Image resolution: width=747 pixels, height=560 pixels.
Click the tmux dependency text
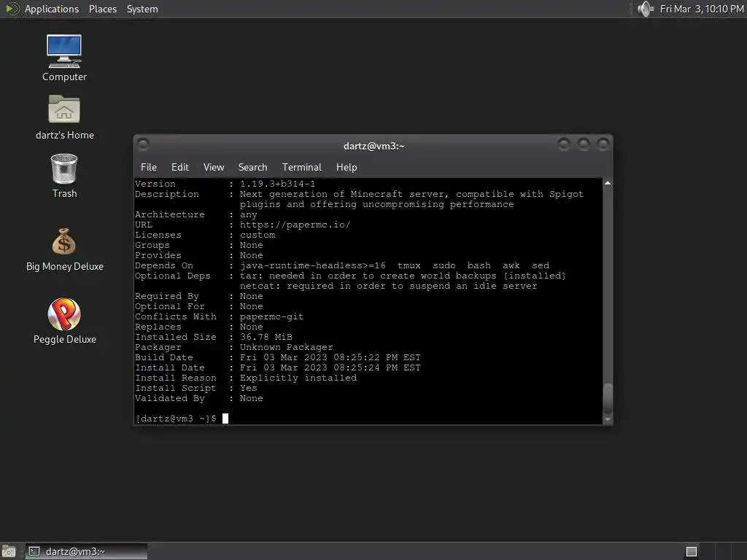point(409,265)
